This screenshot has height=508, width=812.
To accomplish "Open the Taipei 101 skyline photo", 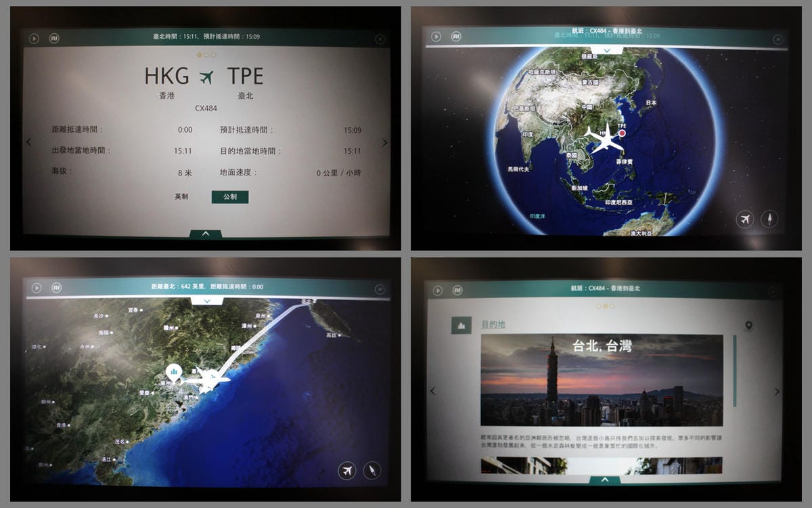I will [x=602, y=379].
